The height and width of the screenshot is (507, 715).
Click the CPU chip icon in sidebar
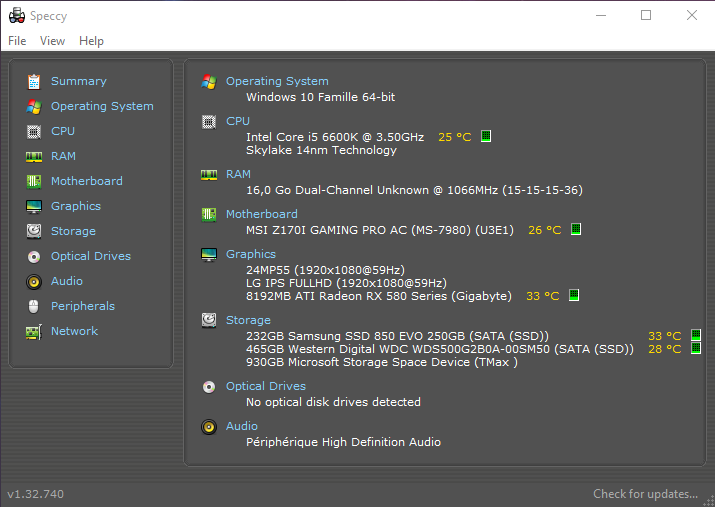[x=34, y=132]
